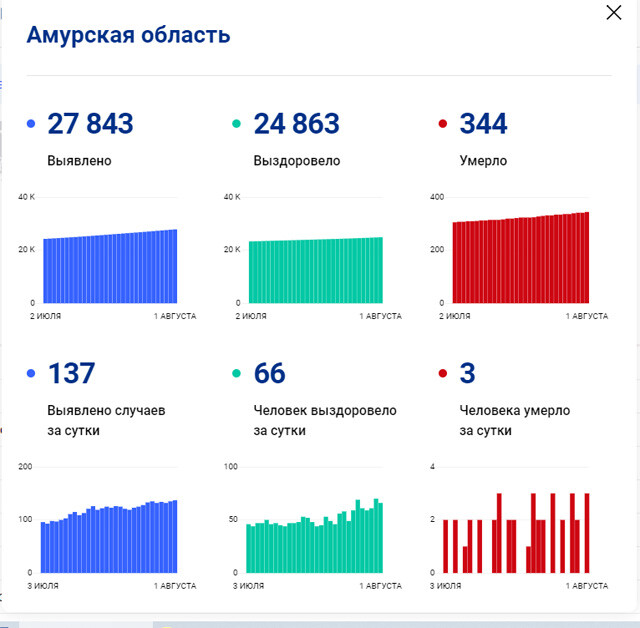This screenshot has width=640, height=628.
Task: Click the 4 axis label on daily deaths chart
Action: pos(433,467)
